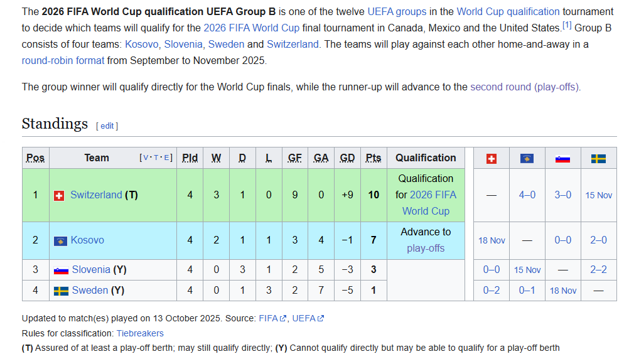Screen dimensions: 629x364
Task: Click the 4–0 match score link
Action: [x=527, y=195]
